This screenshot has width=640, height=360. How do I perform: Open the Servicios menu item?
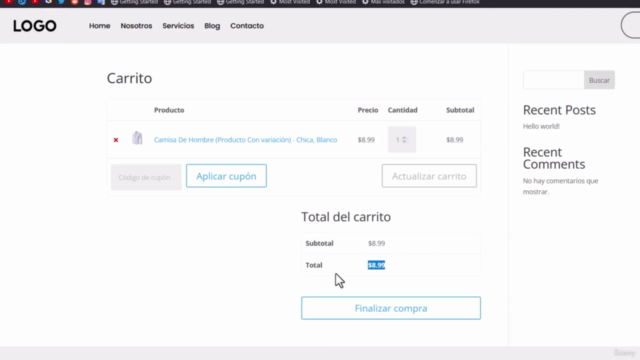178,26
